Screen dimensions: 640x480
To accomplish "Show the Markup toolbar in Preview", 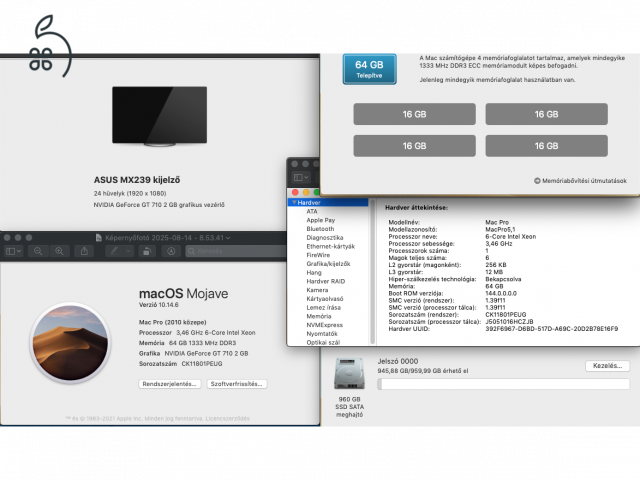I will point(171,251).
